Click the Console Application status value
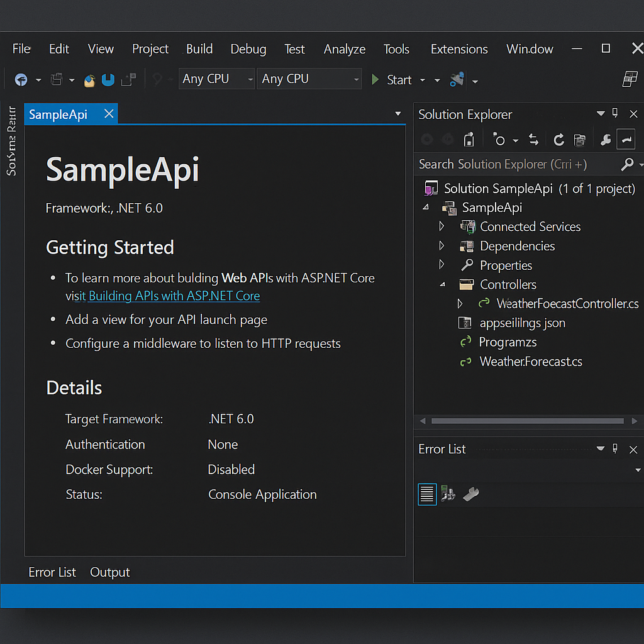Screen dimensions: 644x644 click(262, 494)
